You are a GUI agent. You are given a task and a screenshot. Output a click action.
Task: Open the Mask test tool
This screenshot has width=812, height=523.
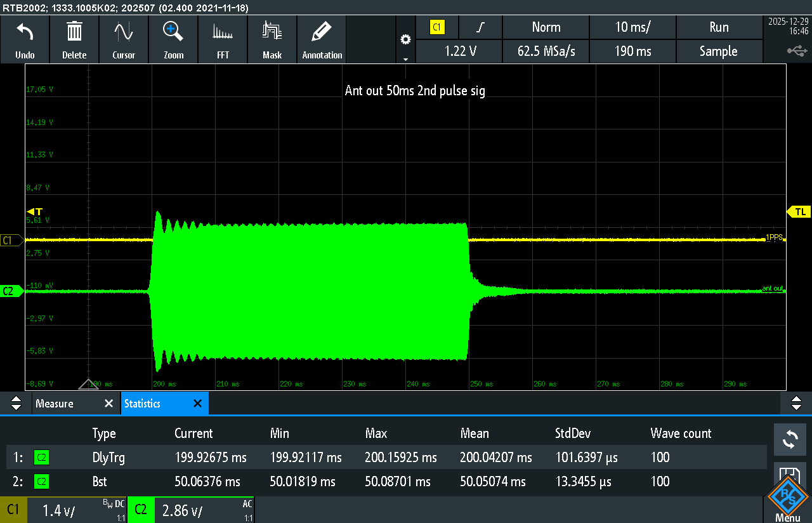click(x=272, y=32)
